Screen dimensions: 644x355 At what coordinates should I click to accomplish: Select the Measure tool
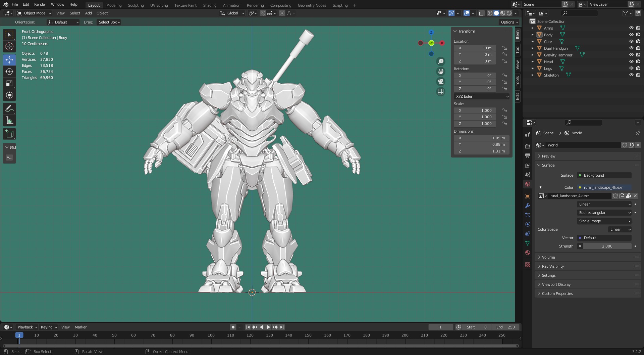9,121
